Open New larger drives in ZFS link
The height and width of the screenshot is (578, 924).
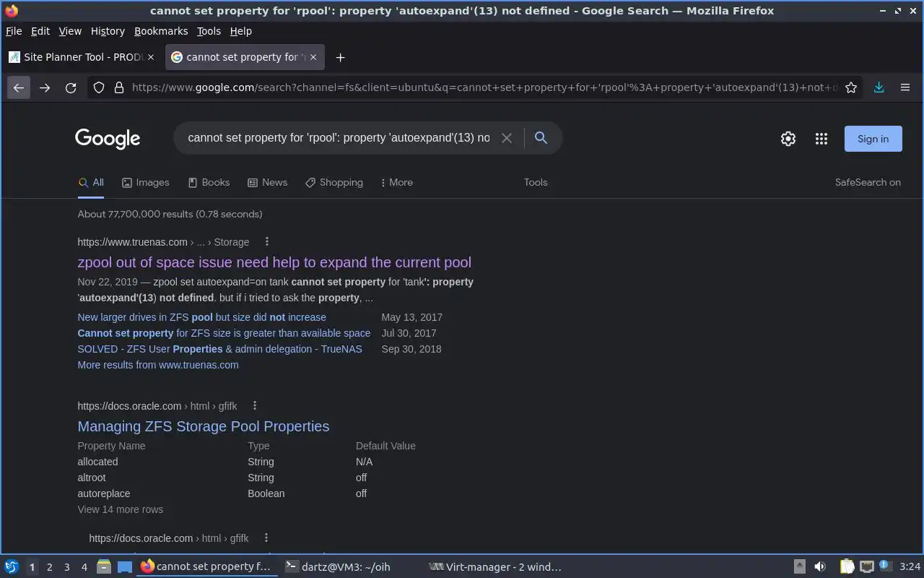(201, 317)
